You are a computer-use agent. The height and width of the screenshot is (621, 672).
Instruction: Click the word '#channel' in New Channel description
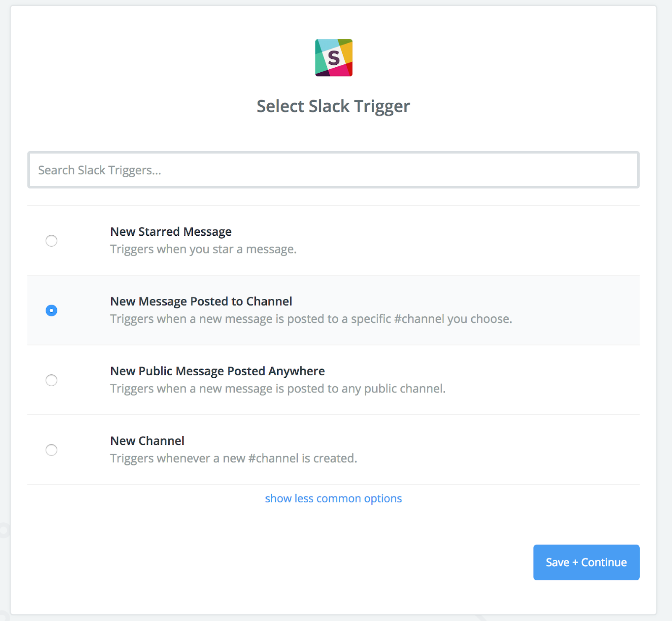(273, 458)
